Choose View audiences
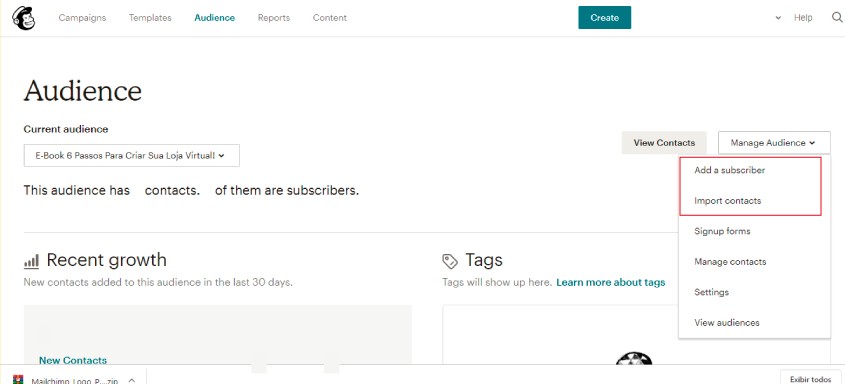The height and width of the screenshot is (384, 845). pyautogui.click(x=727, y=323)
